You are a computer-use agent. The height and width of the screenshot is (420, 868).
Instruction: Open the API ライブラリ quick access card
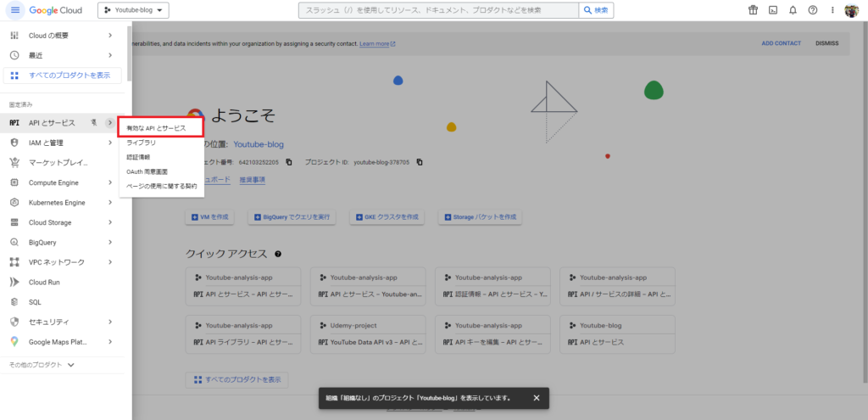(243, 334)
